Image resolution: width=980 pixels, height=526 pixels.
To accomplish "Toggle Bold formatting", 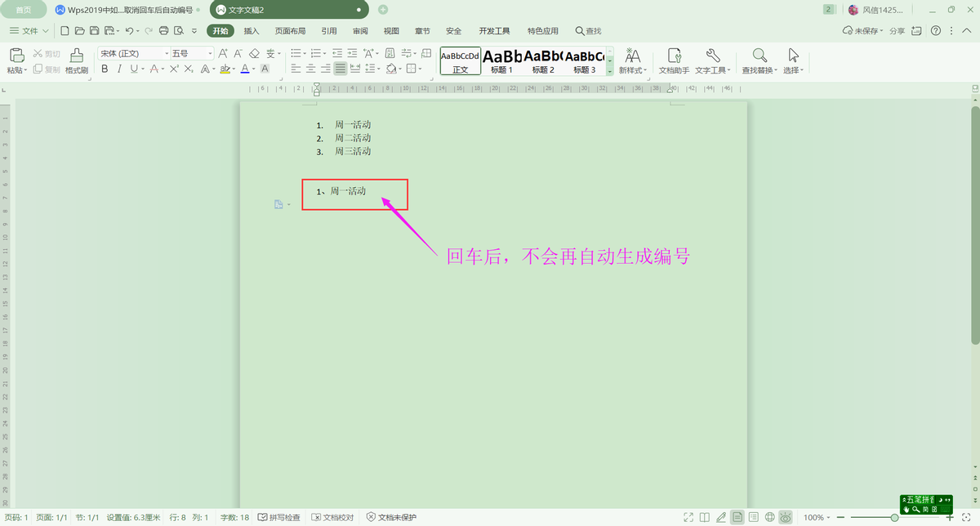I will [x=105, y=69].
